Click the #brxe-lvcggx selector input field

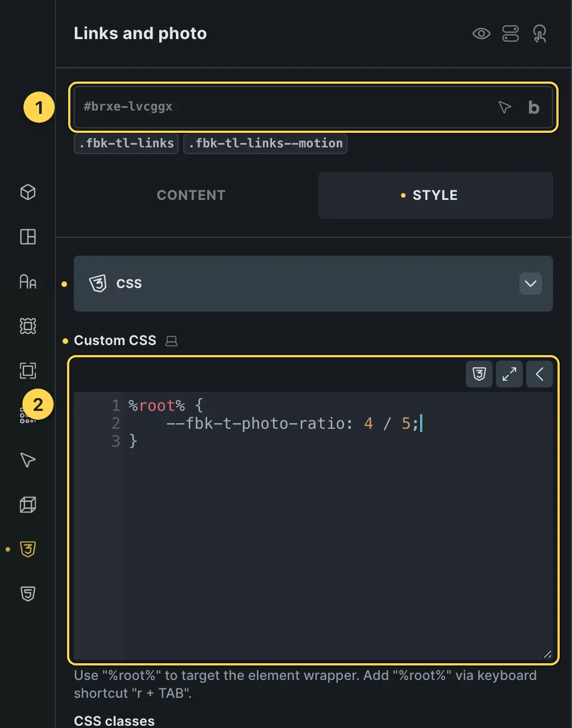313,107
